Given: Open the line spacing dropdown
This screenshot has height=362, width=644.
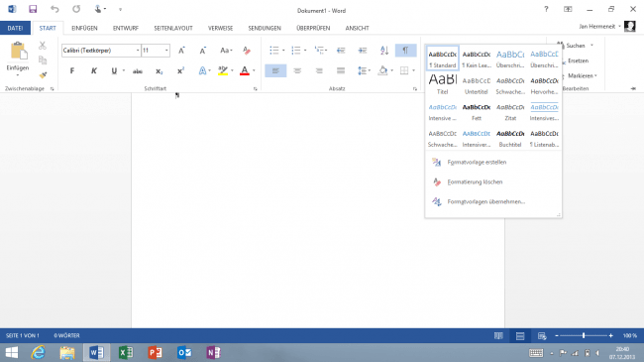Looking at the screenshot, I should tap(364, 70).
